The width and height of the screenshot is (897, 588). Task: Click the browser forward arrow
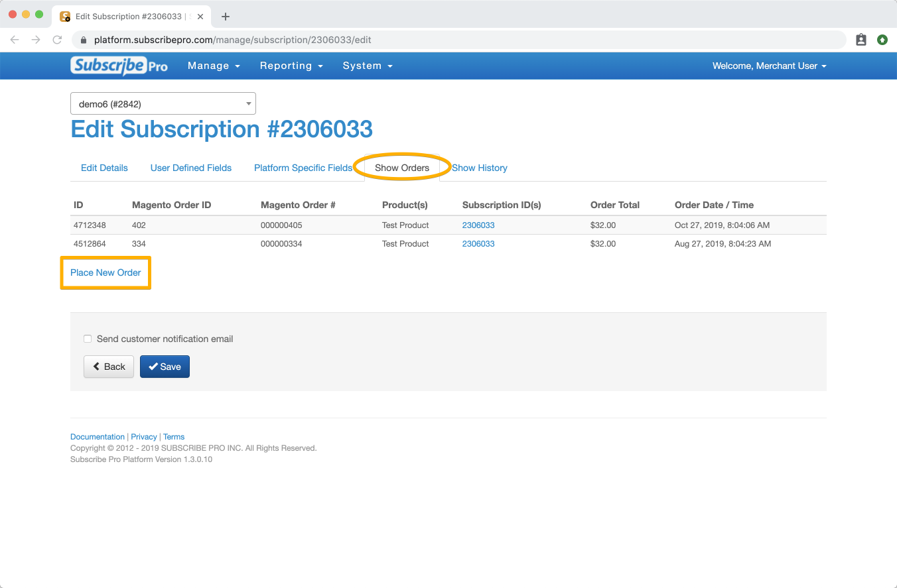[x=36, y=40]
